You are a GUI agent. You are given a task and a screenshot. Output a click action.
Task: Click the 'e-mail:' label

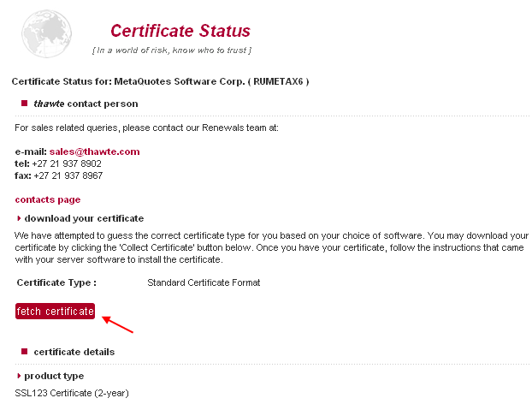tap(31, 151)
